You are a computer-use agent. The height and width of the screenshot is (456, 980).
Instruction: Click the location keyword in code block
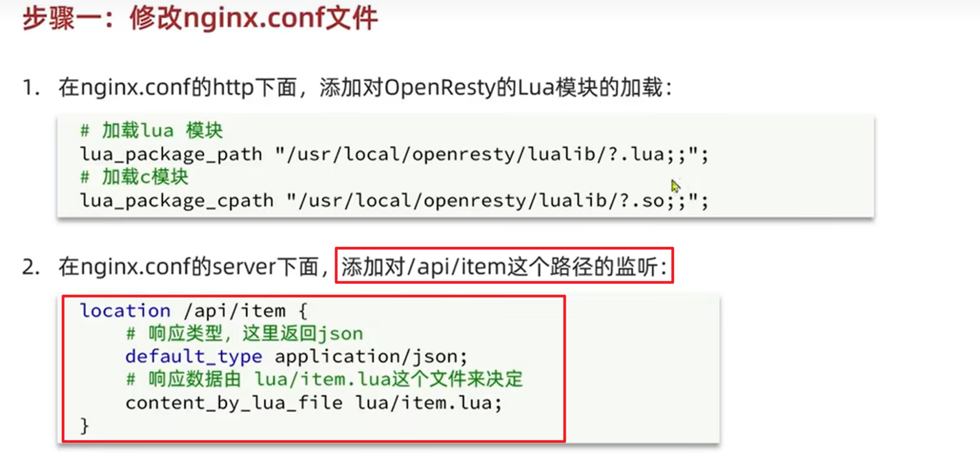pyautogui.click(x=125, y=311)
